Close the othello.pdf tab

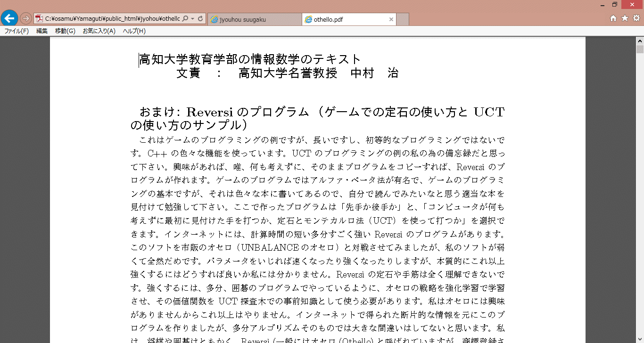(x=391, y=19)
